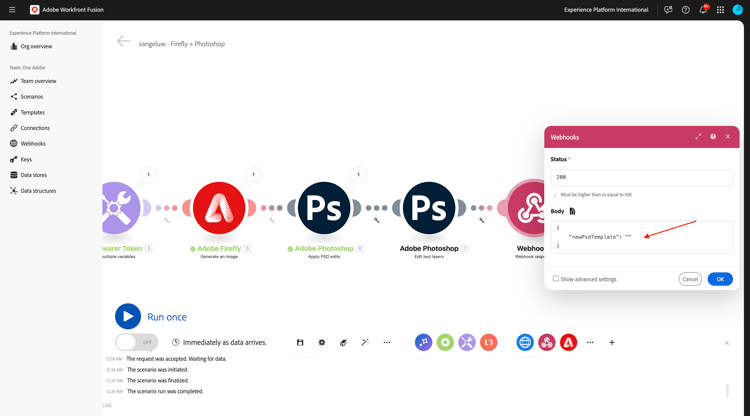Open the Adobe Firefly favorite icon
The width and height of the screenshot is (750, 416).
click(x=568, y=342)
